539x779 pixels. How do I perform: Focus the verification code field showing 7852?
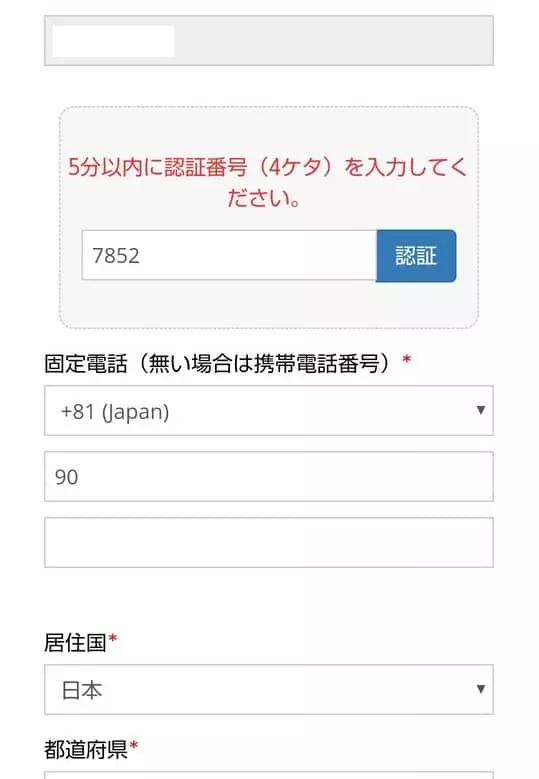229,255
